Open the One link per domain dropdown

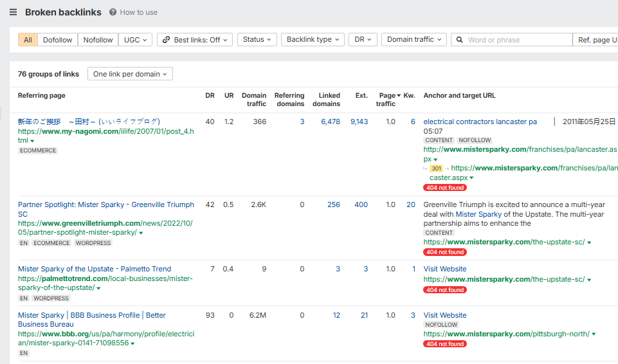[130, 74]
